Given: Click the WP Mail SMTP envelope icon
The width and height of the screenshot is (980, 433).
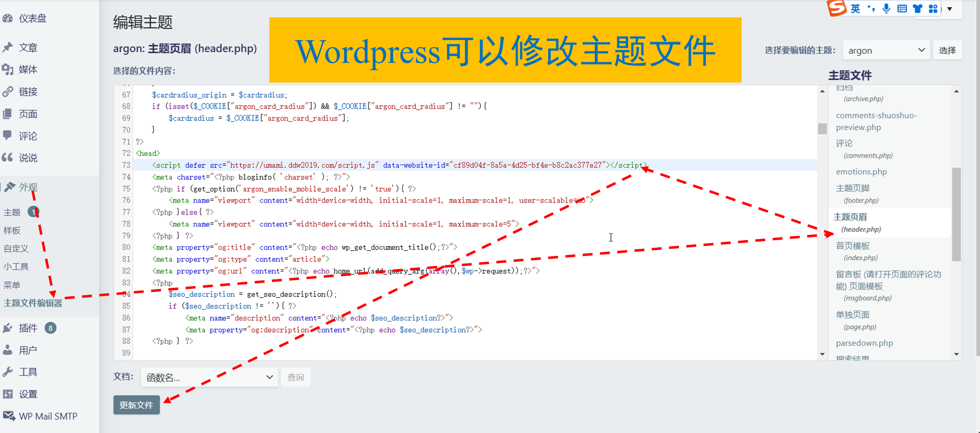Looking at the screenshot, I should click(9, 416).
